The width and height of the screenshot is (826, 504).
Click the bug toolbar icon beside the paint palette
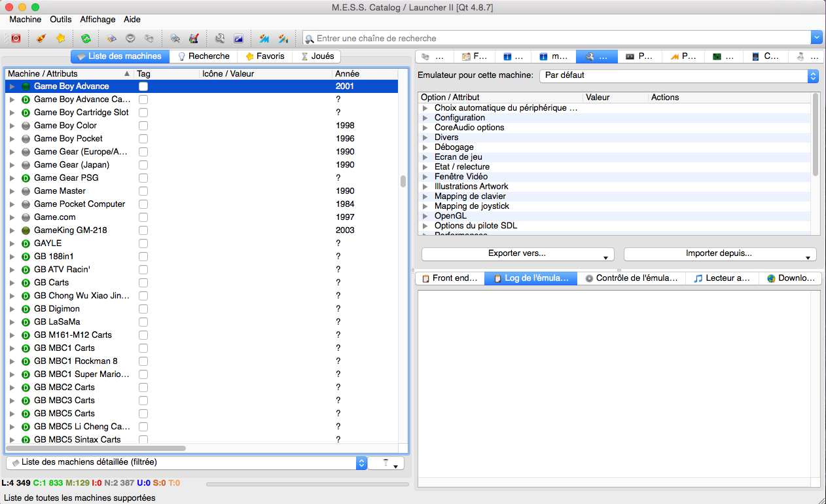pos(175,38)
